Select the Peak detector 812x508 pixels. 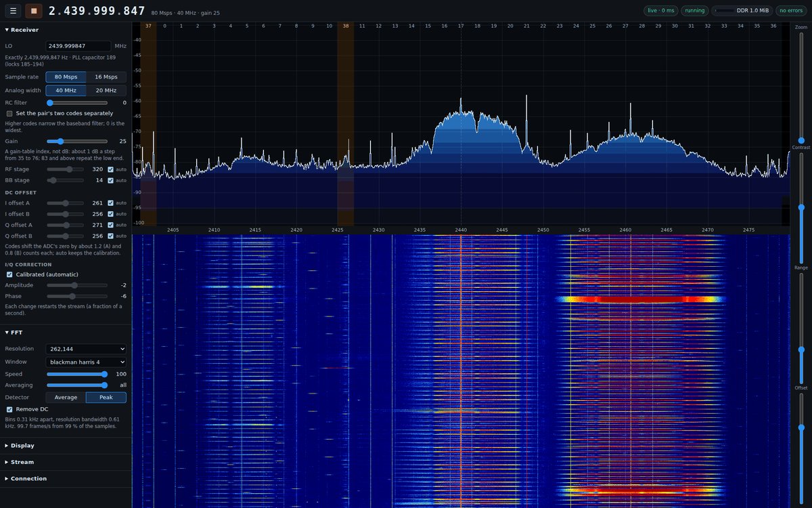click(106, 398)
